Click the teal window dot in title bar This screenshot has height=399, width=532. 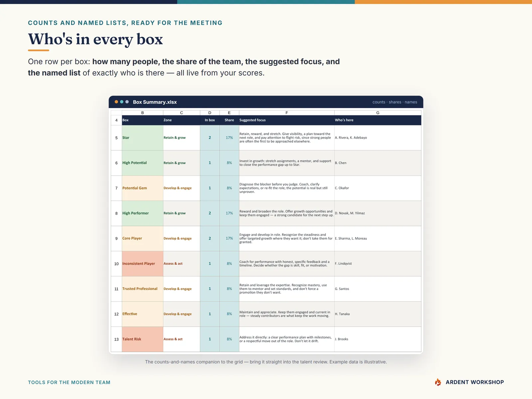point(122,102)
